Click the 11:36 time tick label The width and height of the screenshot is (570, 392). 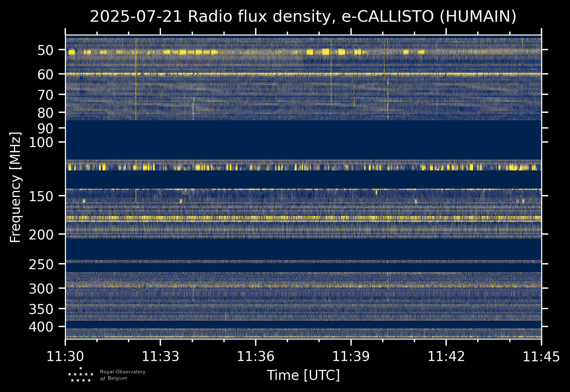[x=255, y=357]
